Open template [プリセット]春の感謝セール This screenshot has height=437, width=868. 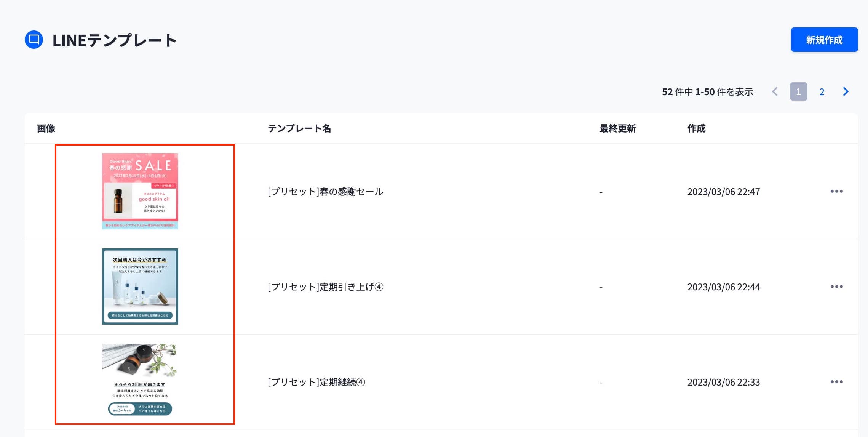tap(325, 192)
